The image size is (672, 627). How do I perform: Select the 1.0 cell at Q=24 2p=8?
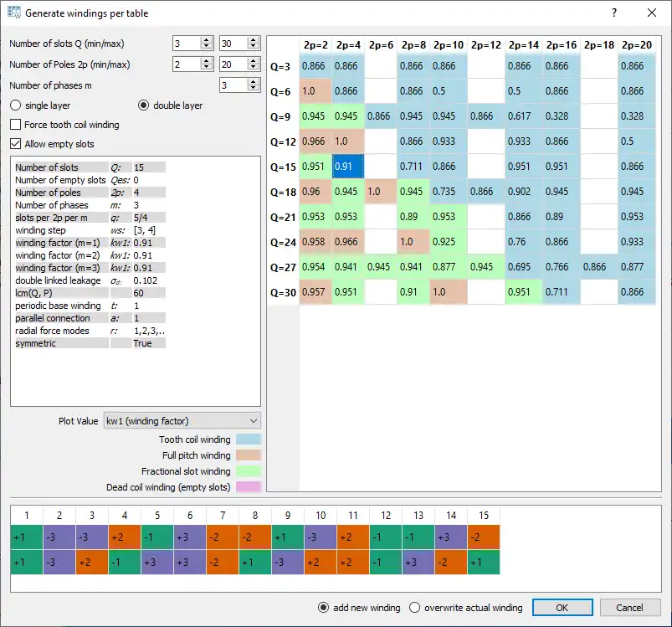(413, 241)
